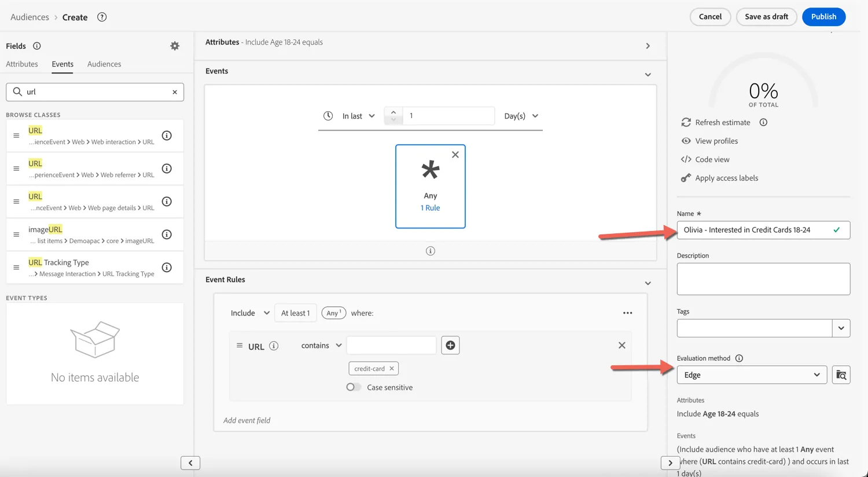Screen dimensions: 868x477
Task: Go to Audiences breadcrumb
Action: (x=30, y=17)
